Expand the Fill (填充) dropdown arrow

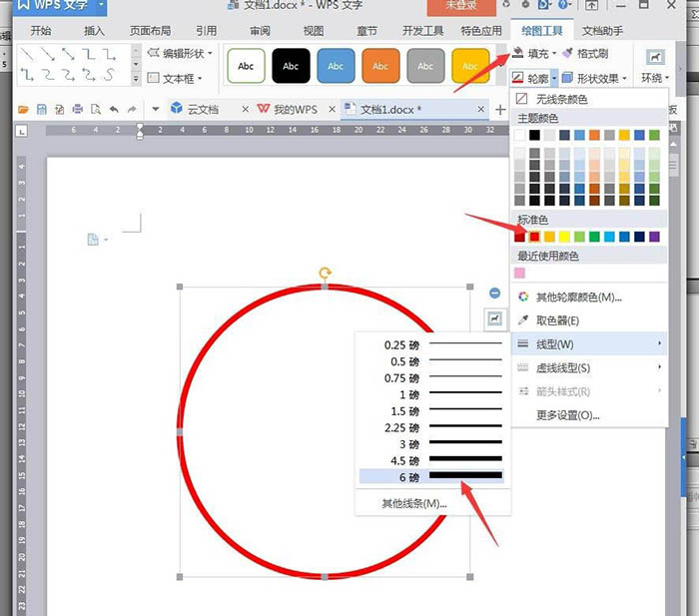coord(554,54)
